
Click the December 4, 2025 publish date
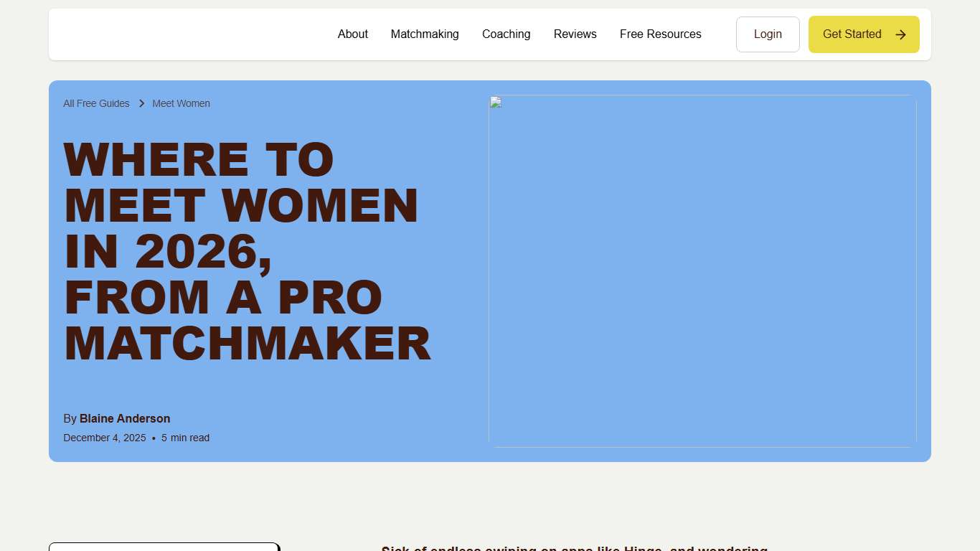point(105,438)
